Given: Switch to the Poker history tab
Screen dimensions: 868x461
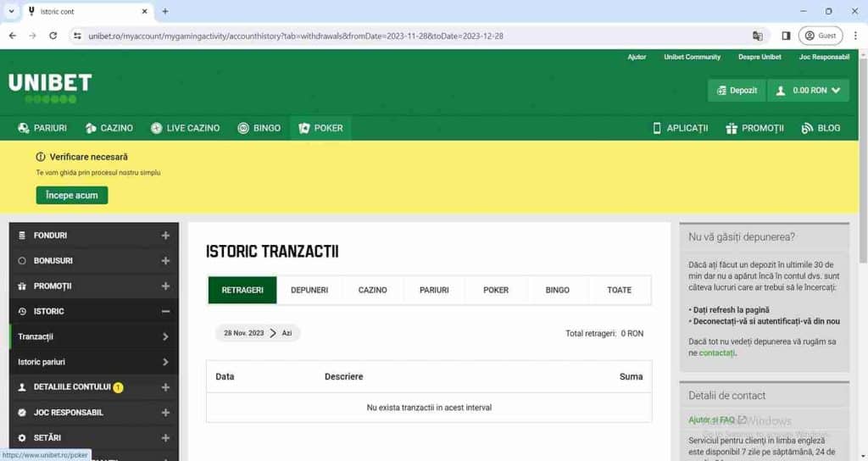Looking at the screenshot, I should (496, 290).
